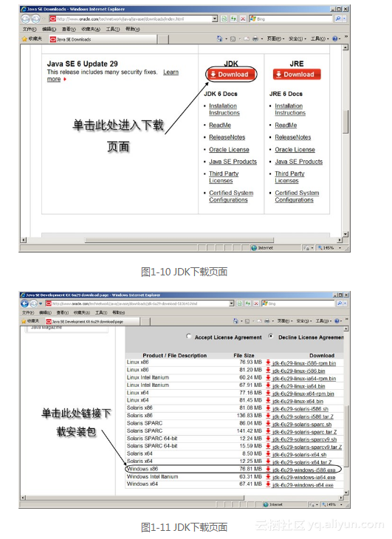Click the feeds icon in Java SE Downloads window

click(233, 39)
